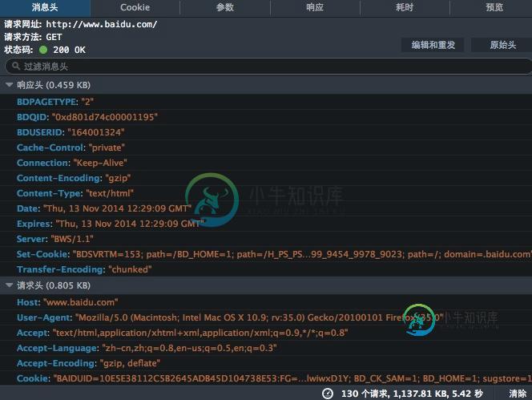Click the magnifier icon in filter box
This screenshot has width=532, height=400.
pyautogui.click(x=15, y=66)
